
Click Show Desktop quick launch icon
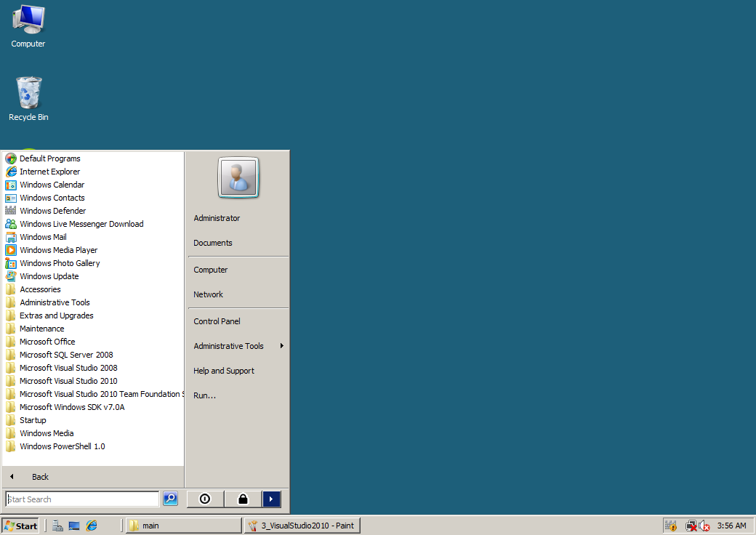click(x=74, y=526)
